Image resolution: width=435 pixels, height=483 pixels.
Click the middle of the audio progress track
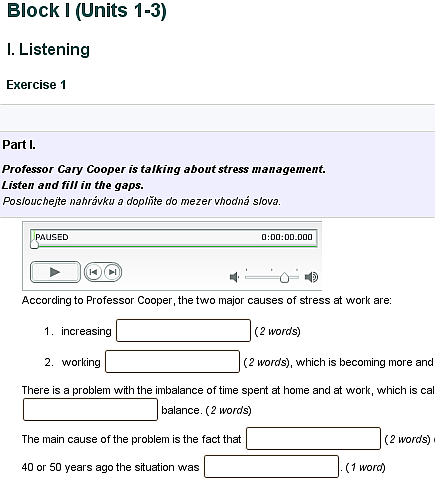[173, 246]
